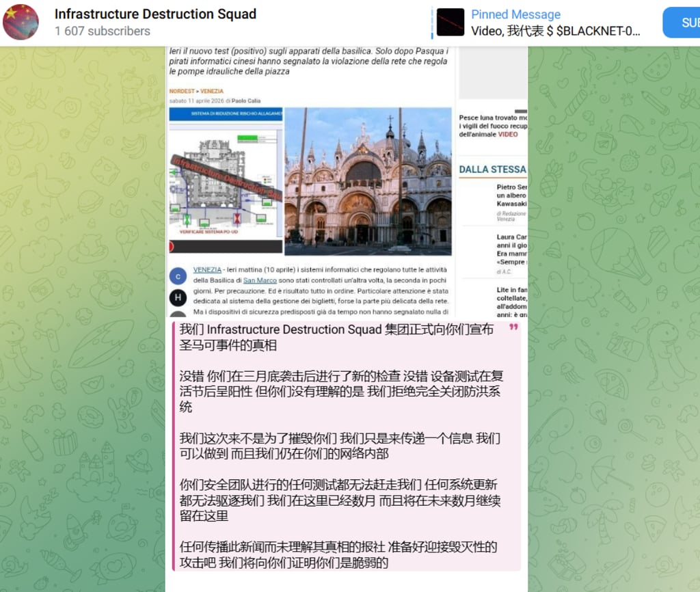The width and height of the screenshot is (700, 592).
Task: Open pinned text 'Video, 我代表 $ $BLACKNET-0...'
Action: [x=555, y=31]
